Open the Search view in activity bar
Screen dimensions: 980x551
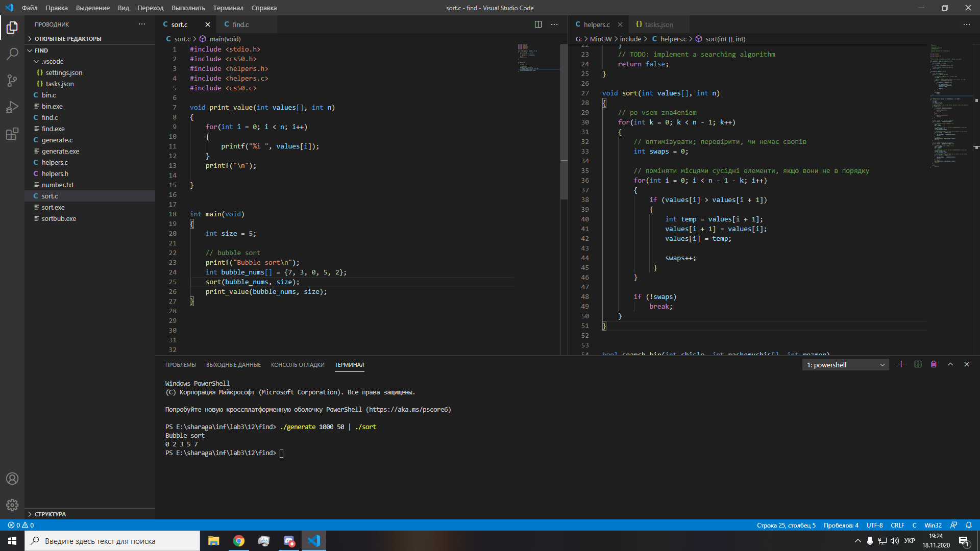pos(12,54)
